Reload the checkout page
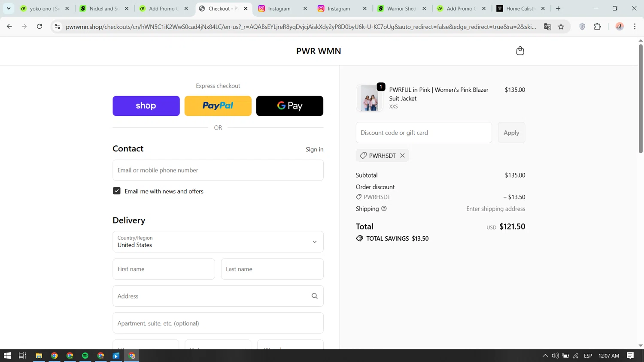 tap(39, 27)
